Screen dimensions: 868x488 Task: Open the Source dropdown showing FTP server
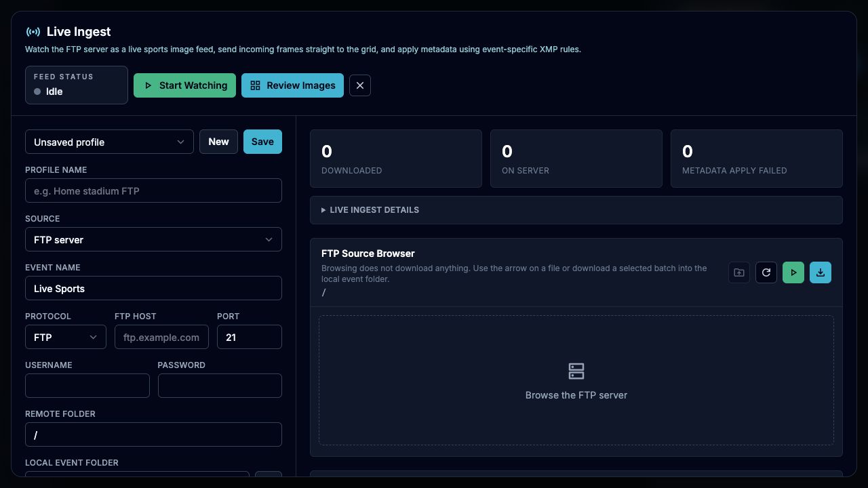click(153, 239)
